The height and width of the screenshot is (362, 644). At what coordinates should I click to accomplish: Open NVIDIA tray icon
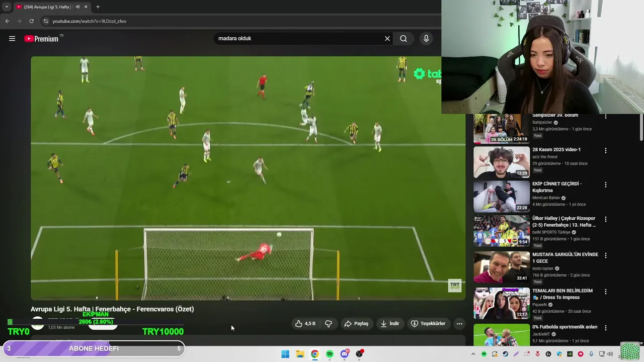[x=570, y=354]
